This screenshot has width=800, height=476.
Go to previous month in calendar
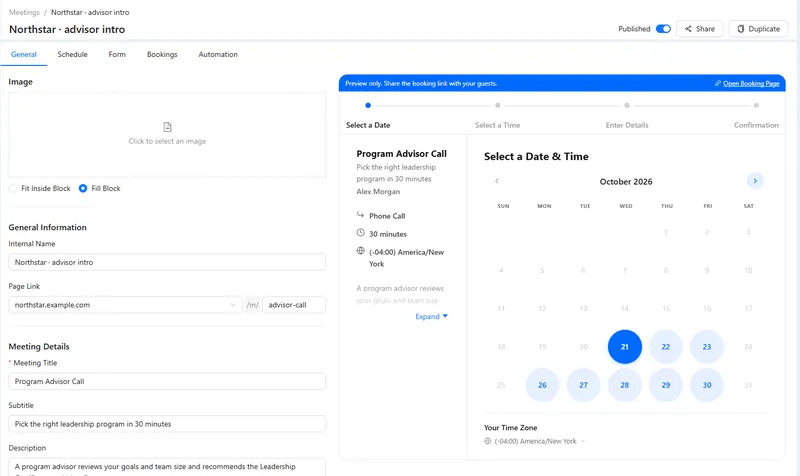click(496, 181)
